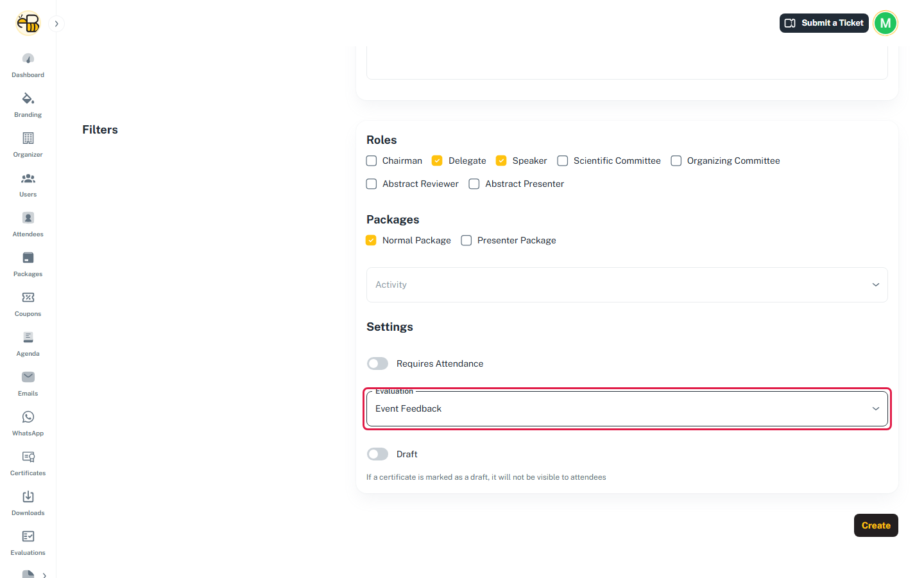This screenshot has height=578, width=924.
Task: Uncheck the Speaker role
Action: click(501, 161)
